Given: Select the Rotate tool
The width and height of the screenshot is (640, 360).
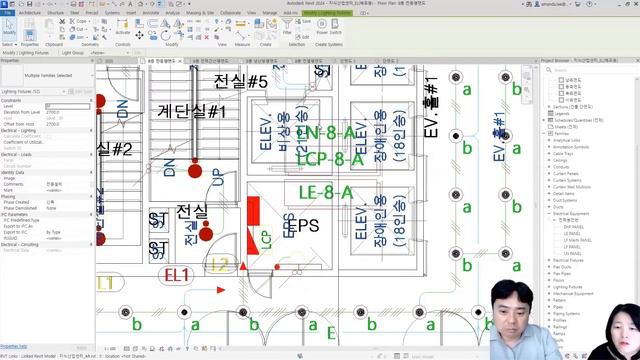Looking at the screenshot, I should coord(166,36).
